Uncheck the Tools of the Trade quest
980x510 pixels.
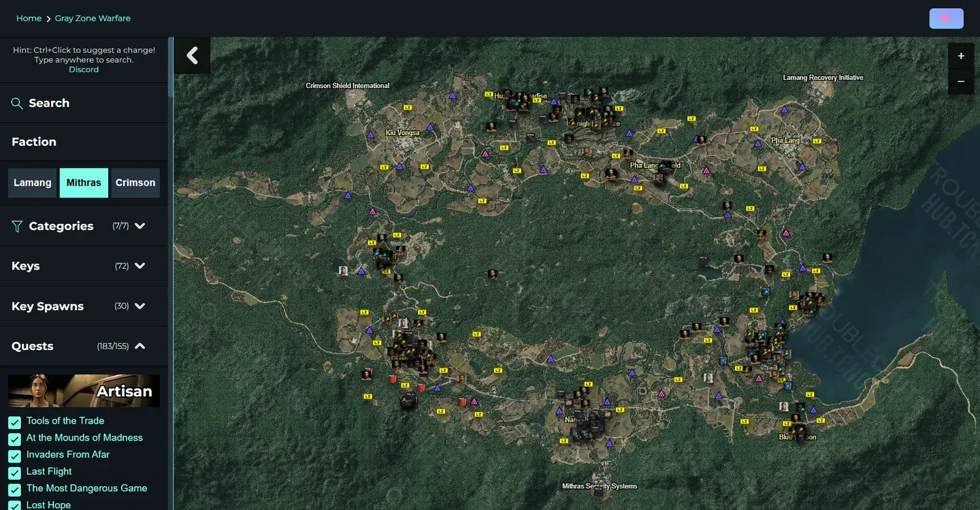pos(14,422)
